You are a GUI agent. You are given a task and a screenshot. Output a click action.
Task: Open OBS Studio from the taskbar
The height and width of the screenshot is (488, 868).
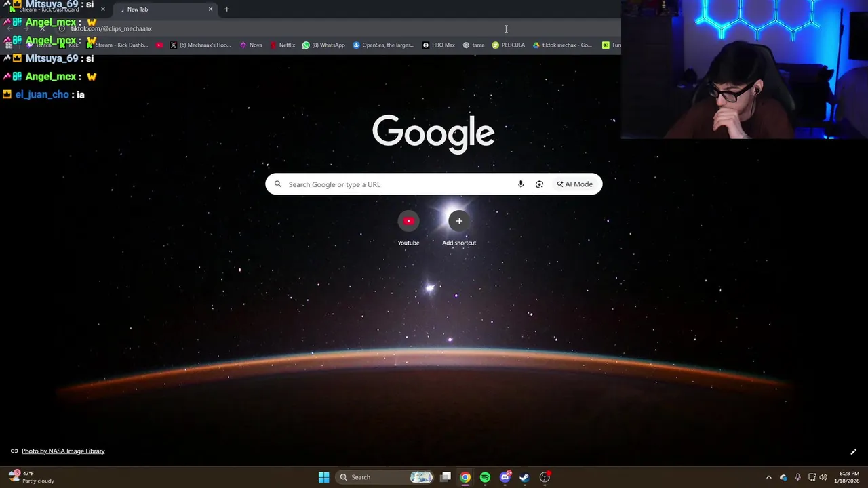545,477
